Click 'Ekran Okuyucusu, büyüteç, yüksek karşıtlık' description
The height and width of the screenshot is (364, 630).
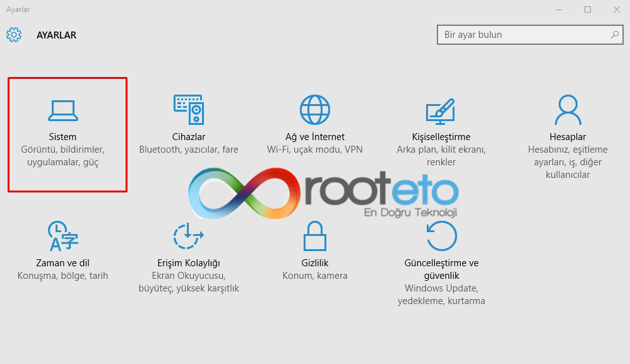click(x=189, y=282)
